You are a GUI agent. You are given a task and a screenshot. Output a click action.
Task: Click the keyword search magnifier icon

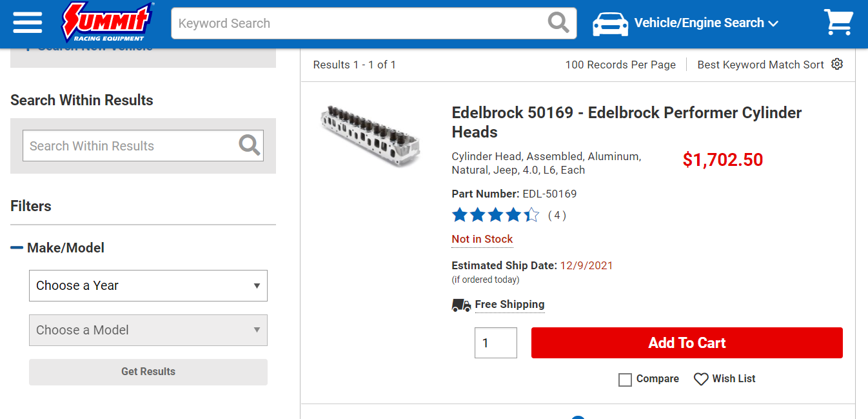point(558,23)
